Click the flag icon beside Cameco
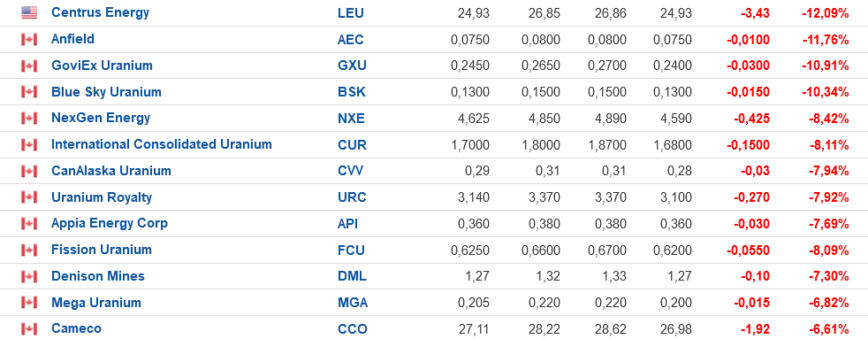This screenshot has width=868, height=339. 29,329
